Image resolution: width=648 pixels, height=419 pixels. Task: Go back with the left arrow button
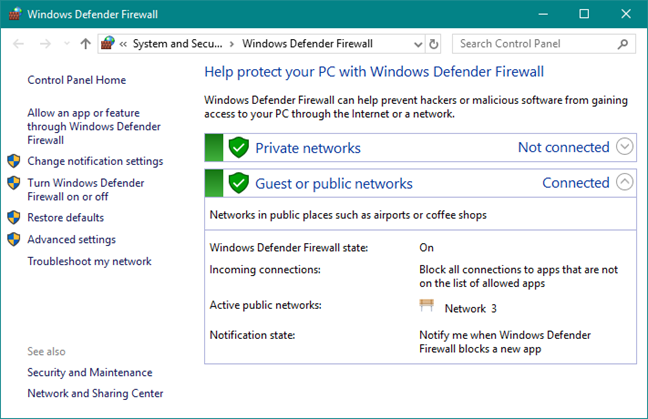pos(18,43)
